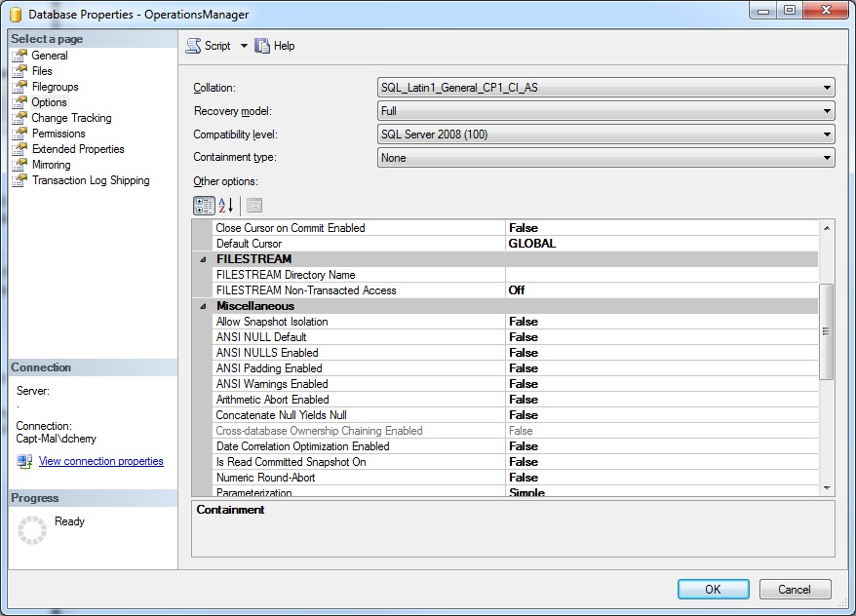Select the Numeric Round-Abort row

click(x=516, y=478)
